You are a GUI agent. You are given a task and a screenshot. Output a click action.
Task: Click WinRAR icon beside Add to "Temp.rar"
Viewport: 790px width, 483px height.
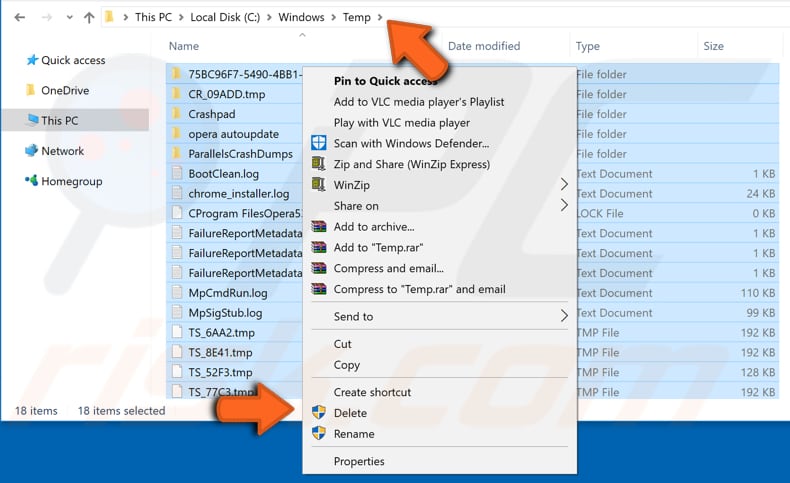point(318,247)
